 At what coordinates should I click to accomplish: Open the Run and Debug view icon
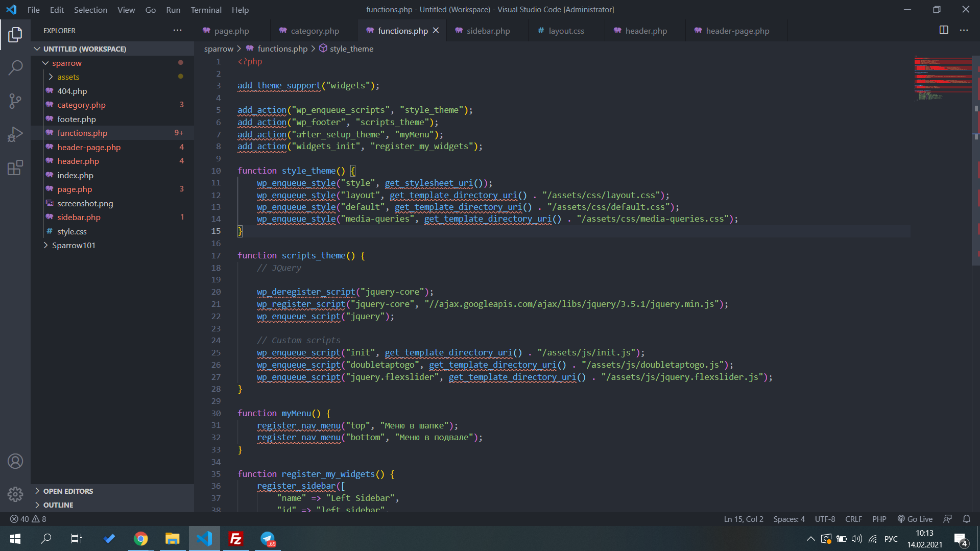point(15,134)
